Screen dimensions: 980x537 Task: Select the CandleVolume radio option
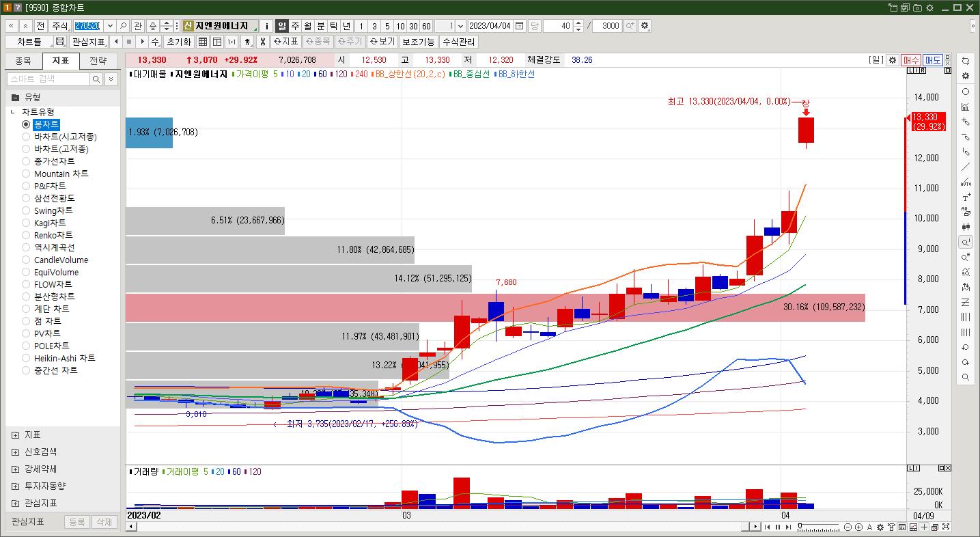(x=27, y=260)
